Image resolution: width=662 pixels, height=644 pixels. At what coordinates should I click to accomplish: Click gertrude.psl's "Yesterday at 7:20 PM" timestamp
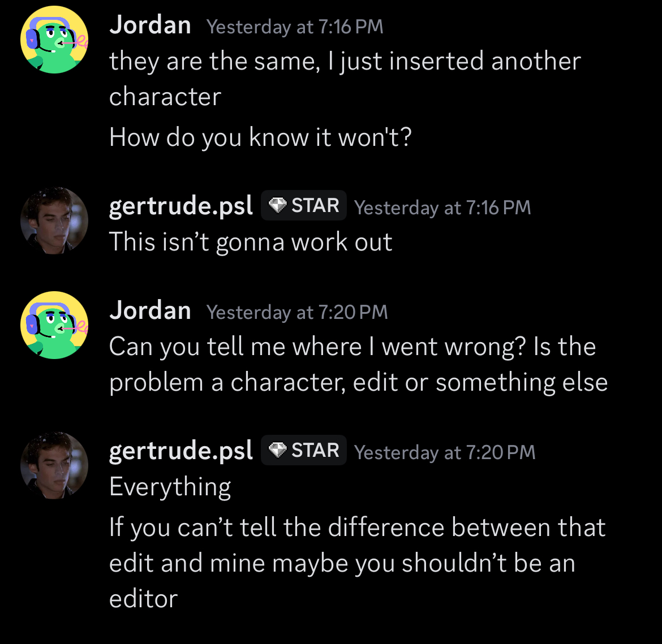445,452
